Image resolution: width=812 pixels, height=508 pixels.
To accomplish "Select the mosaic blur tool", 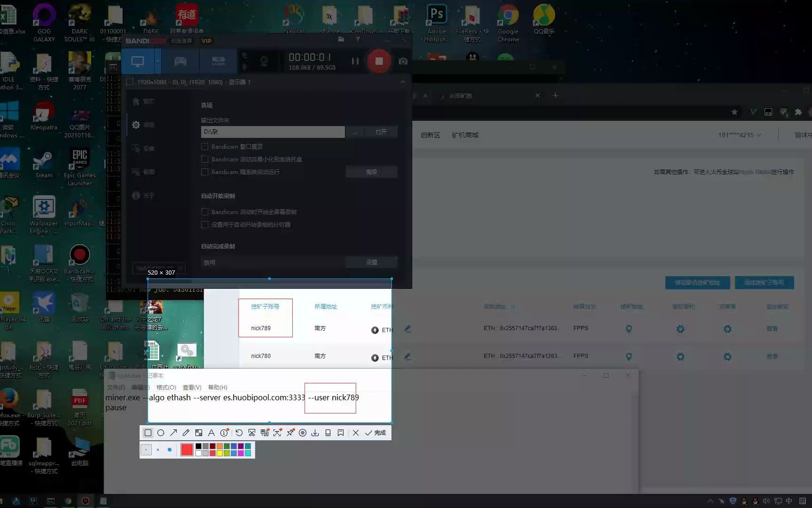I will coord(199,433).
